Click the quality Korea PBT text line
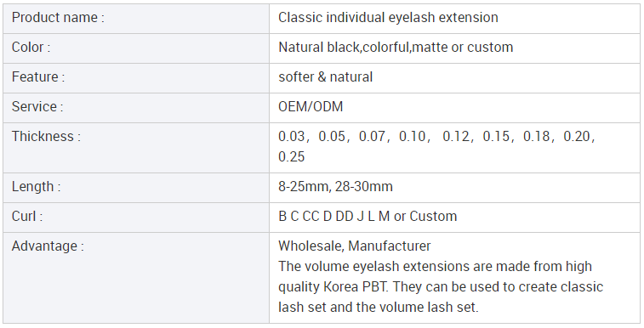 click(x=441, y=286)
